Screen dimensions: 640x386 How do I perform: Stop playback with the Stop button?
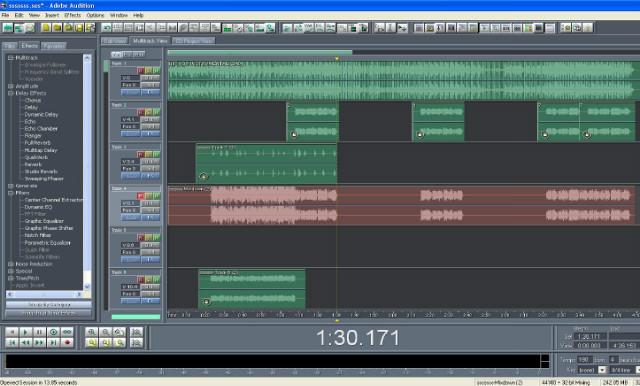(12, 332)
